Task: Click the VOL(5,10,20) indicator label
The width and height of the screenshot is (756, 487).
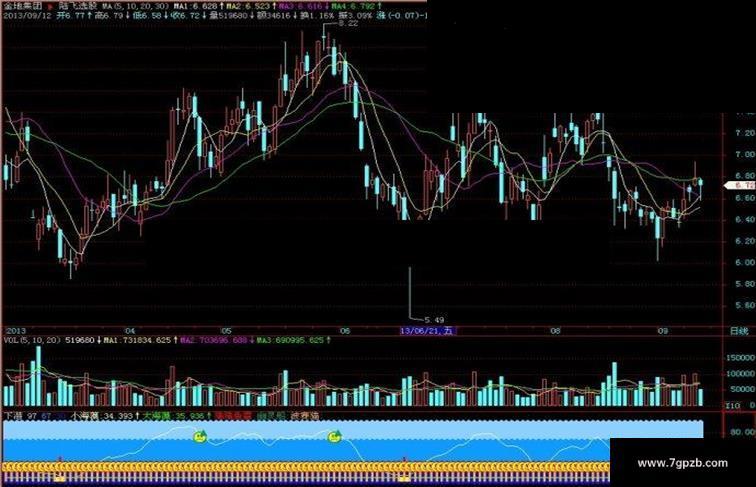Action: click(32, 340)
